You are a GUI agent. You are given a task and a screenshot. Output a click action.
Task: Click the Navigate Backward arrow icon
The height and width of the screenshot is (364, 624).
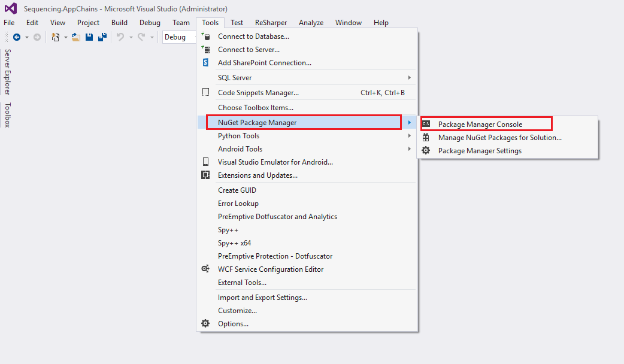(17, 37)
